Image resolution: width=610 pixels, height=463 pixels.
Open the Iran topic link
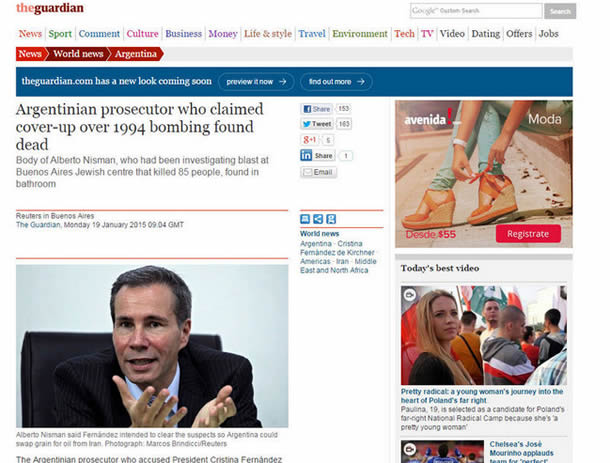[x=342, y=261]
